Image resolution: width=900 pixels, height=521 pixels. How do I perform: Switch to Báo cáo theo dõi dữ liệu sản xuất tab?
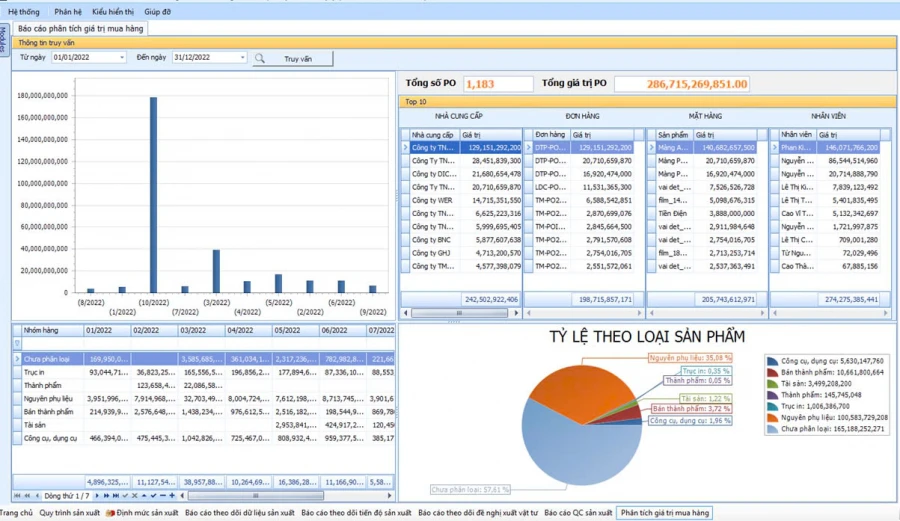(x=239, y=513)
